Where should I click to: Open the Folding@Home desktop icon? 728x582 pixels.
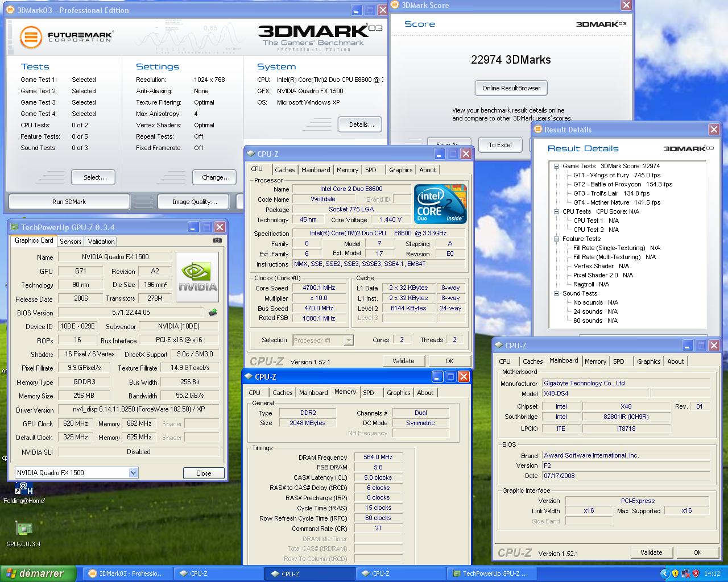[x=24, y=492]
